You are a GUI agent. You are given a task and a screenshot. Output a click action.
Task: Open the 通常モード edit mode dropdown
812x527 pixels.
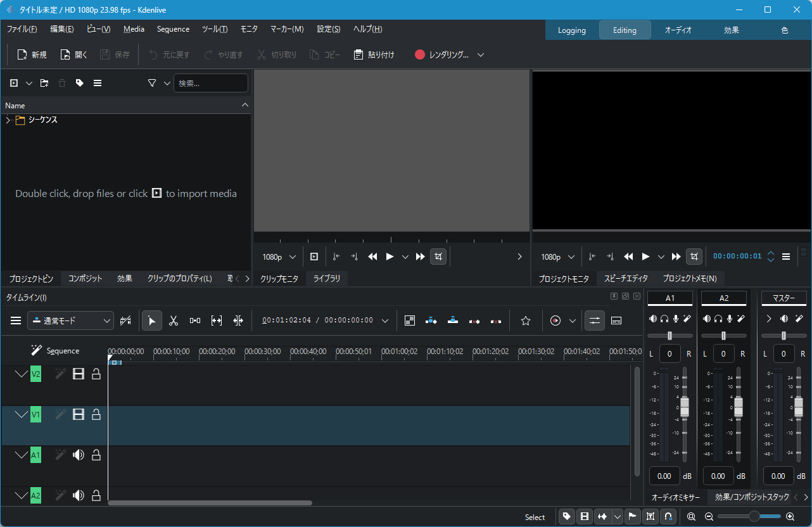pos(71,321)
